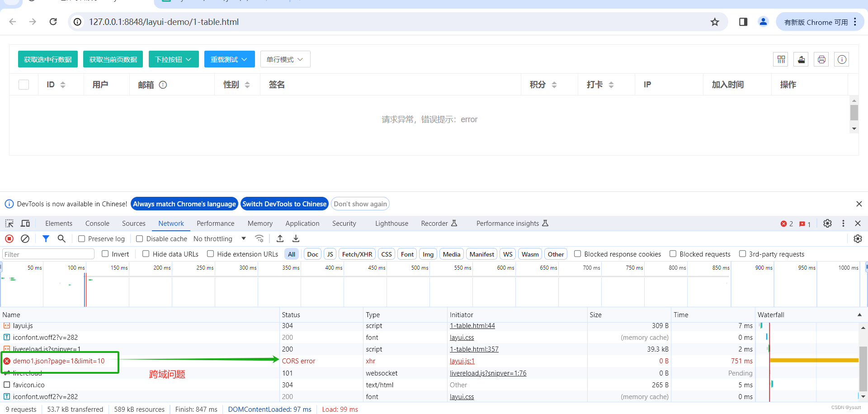Switch to the Sources tab

click(134, 224)
